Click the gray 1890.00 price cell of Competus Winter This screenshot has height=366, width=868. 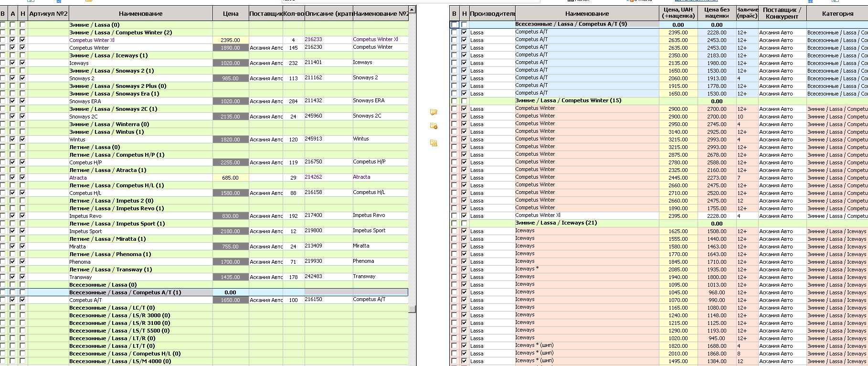(231, 48)
